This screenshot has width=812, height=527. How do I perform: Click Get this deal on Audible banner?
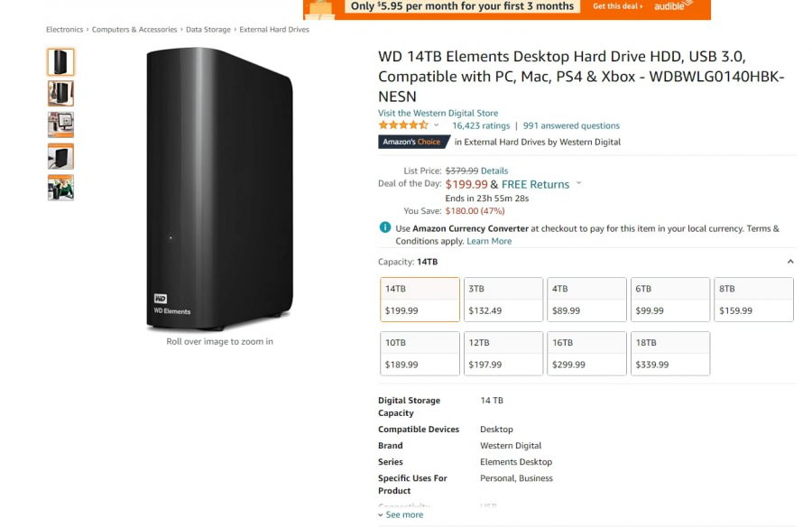point(617,6)
